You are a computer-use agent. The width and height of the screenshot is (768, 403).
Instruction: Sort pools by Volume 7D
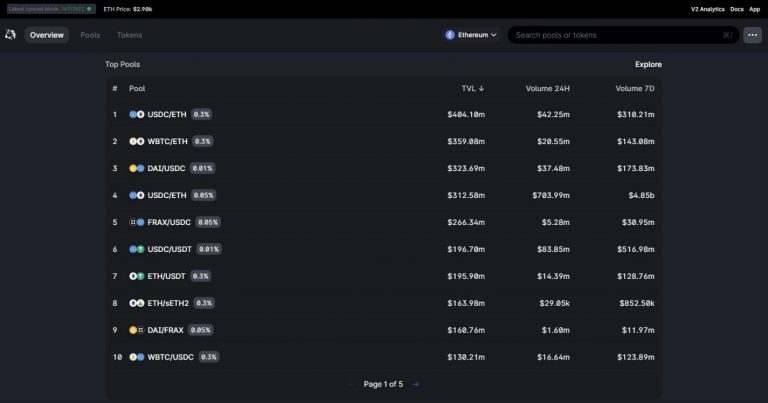click(x=635, y=88)
